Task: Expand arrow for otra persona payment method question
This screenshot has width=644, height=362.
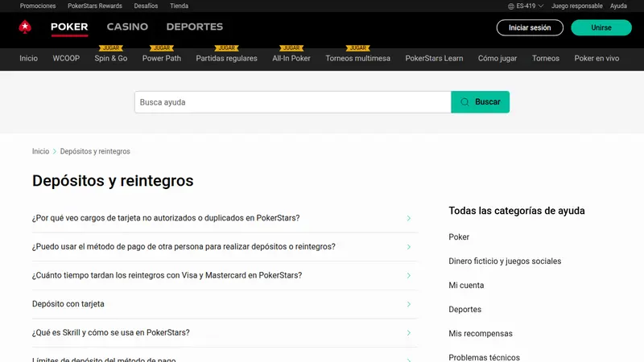Action: click(409, 247)
